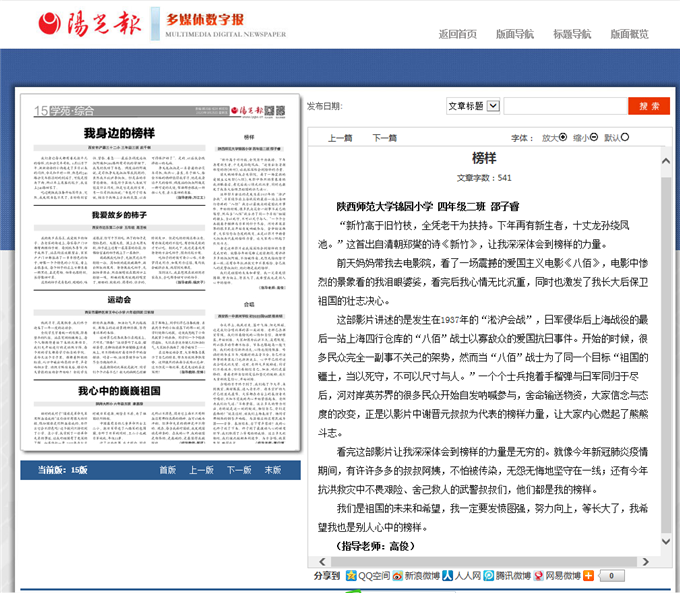Go to next page 下一版
680x593 pixels.
[239, 470]
